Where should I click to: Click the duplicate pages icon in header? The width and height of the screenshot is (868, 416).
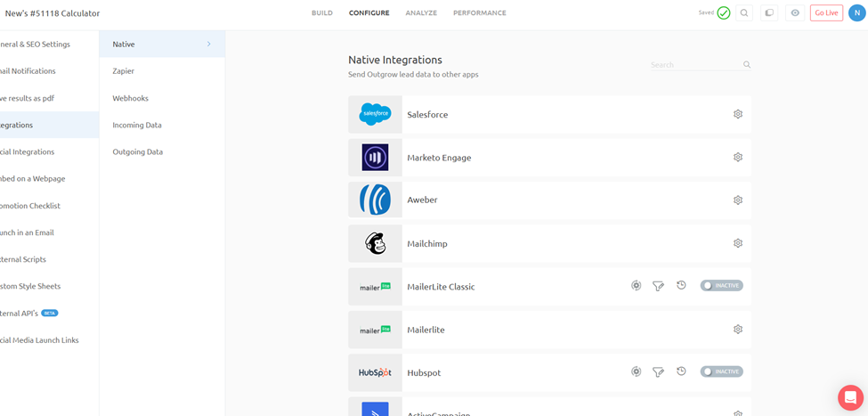point(769,13)
